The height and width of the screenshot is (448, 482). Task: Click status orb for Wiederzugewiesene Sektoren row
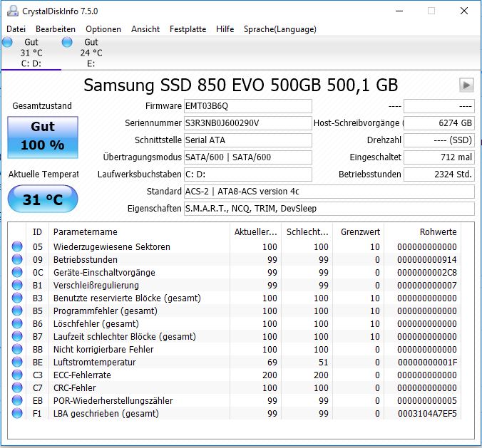coord(17,246)
